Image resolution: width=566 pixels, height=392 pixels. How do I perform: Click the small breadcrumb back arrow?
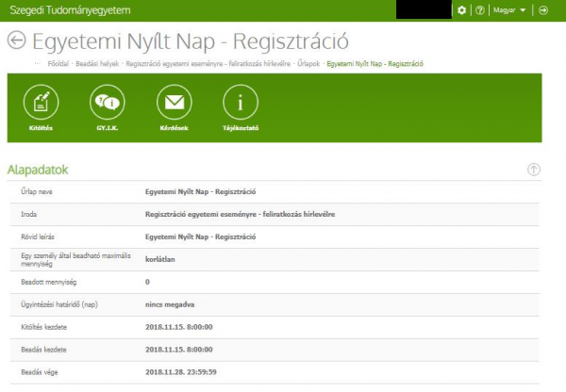(37, 63)
